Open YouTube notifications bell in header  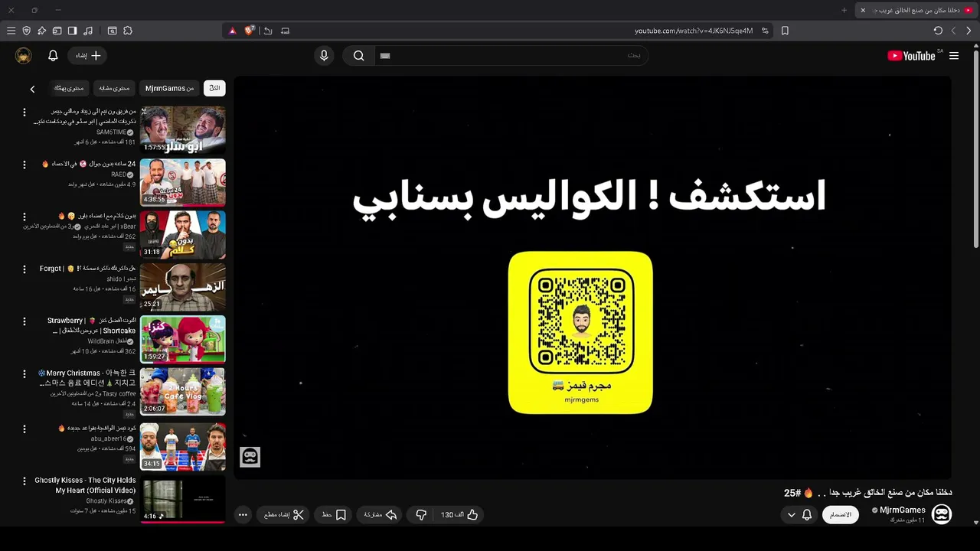(x=53, y=56)
